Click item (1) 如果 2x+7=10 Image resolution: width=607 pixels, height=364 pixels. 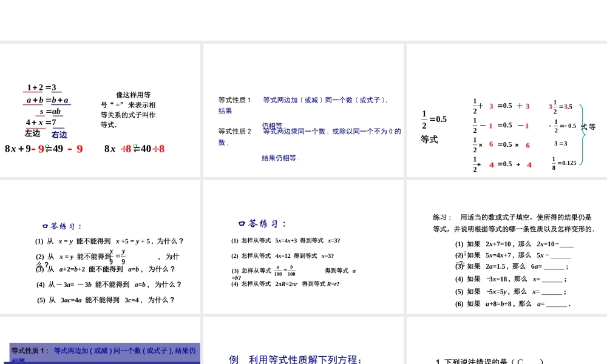point(514,244)
